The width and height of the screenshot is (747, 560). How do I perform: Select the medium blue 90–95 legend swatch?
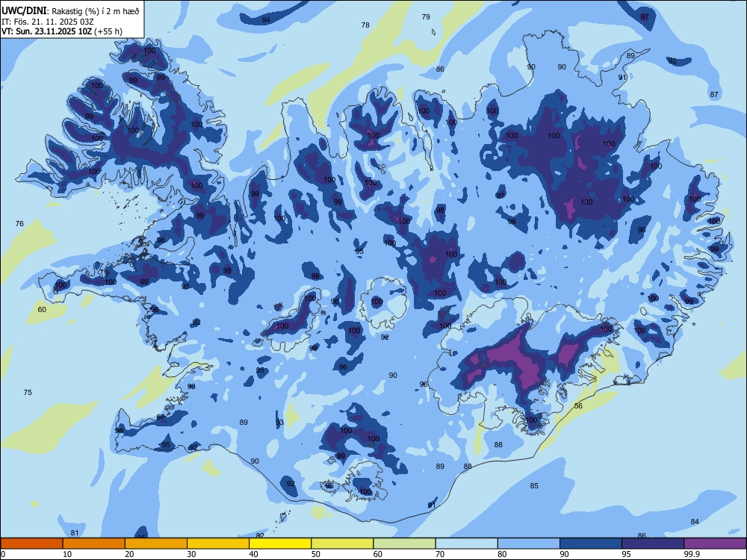[591, 544]
